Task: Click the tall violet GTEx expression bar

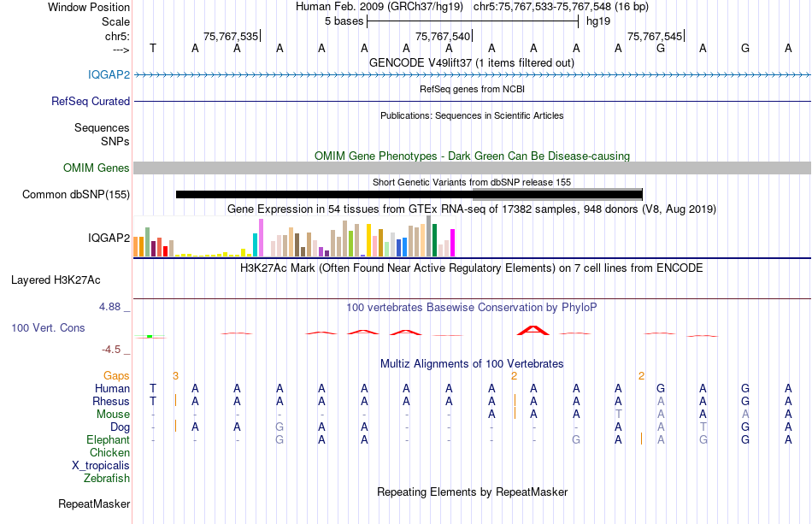Action: (x=261, y=238)
